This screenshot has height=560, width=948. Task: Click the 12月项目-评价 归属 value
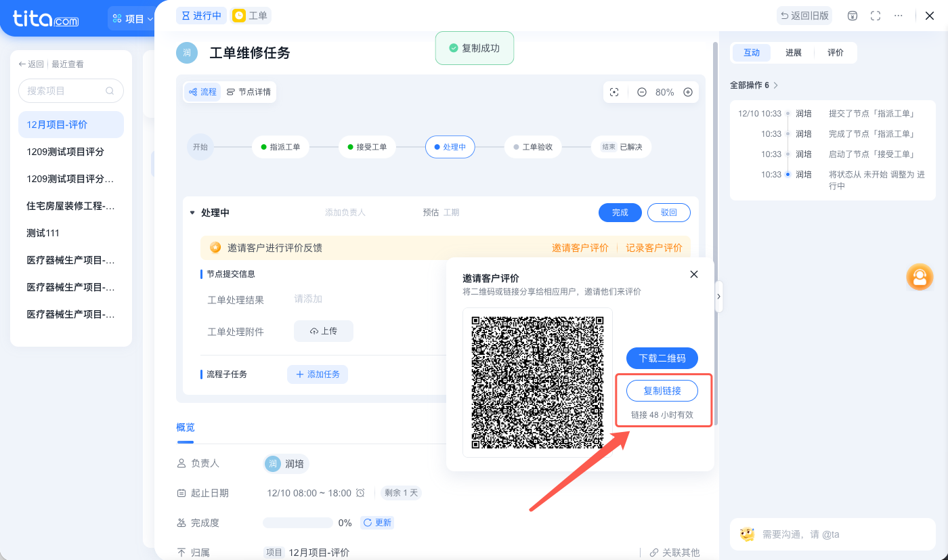(319, 553)
